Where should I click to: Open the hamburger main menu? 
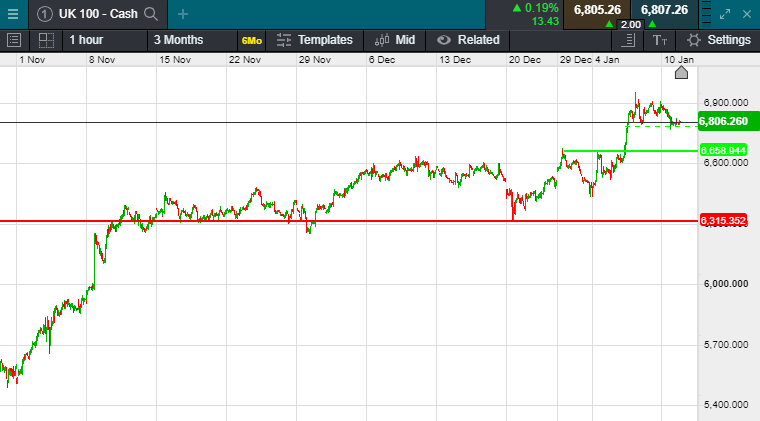tap(12, 14)
